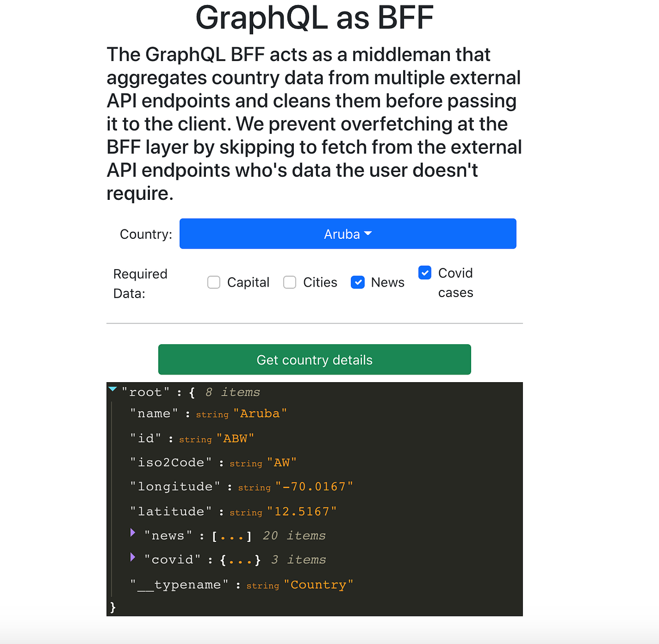Click the ellipsis inside the news brackets
The image size is (659, 644).
(x=231, y=535)
